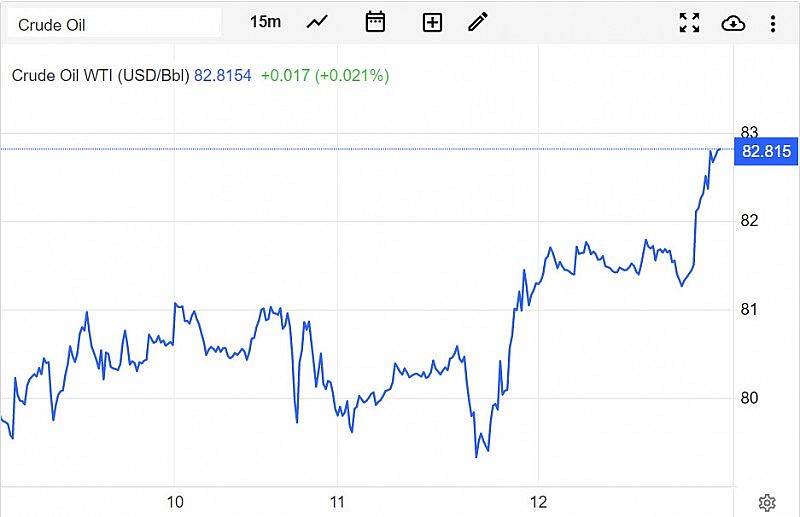Screen dimensions: 800x517
Task: Click the green +0.017 (+0.021%) change
Action: tap(324, 75)
